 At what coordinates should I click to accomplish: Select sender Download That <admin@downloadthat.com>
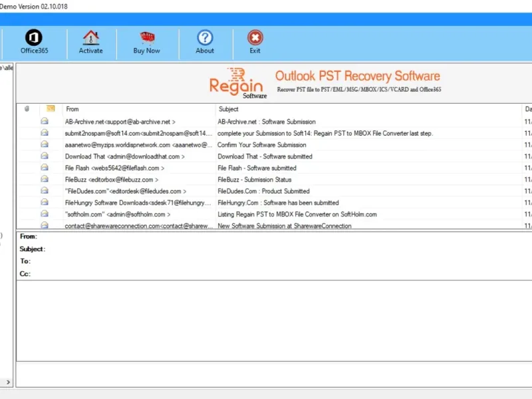(124, 156)
